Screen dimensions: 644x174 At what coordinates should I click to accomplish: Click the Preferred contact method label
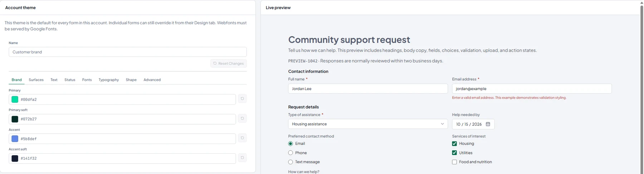click(x=311, y=136)
